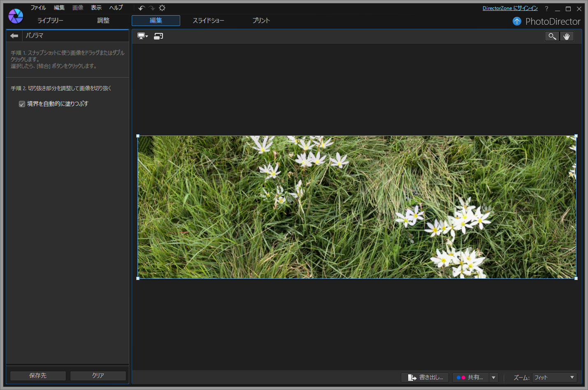
Task: Open preferences with the gear icon
Action: tap(162, 8)
